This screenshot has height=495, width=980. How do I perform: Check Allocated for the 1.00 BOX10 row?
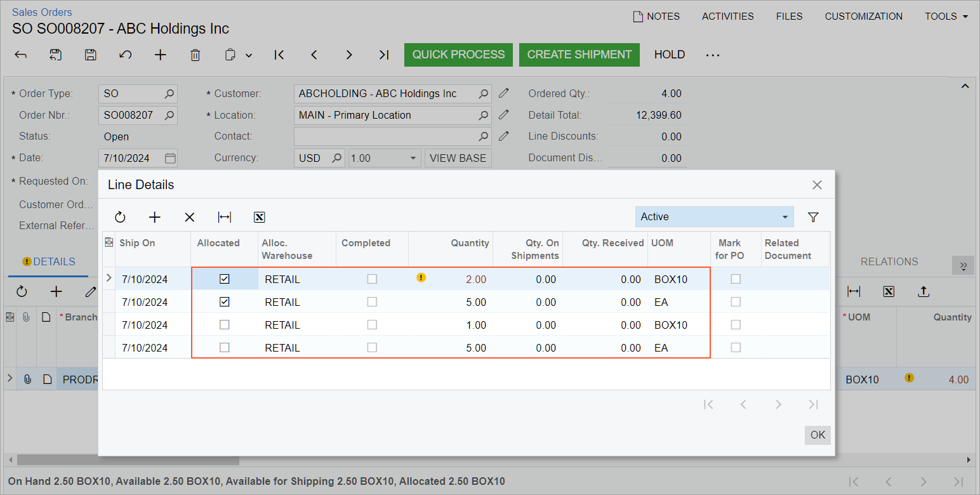(x=224, y=324)
